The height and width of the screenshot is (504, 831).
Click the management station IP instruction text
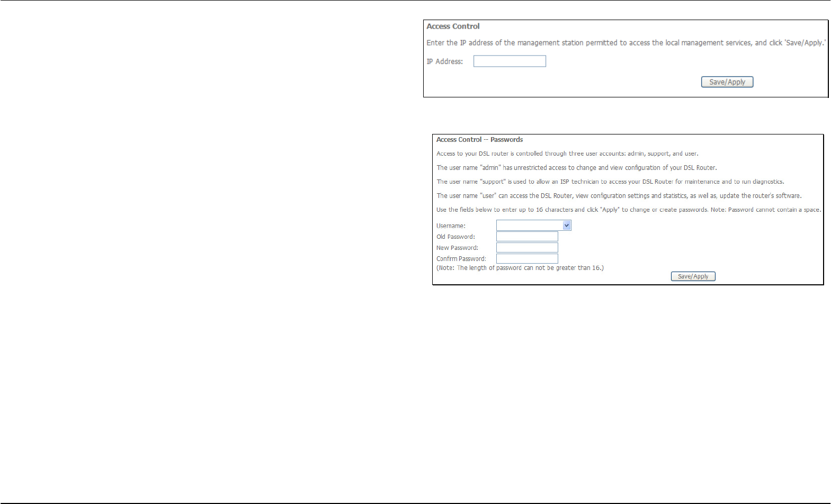626,43
